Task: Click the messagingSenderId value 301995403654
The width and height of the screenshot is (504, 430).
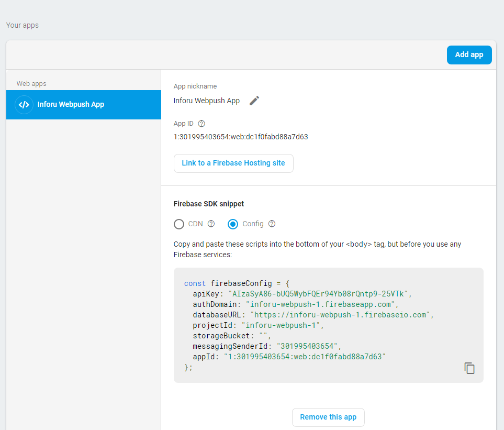Action: pyautogui.click(x=307, y=346)
